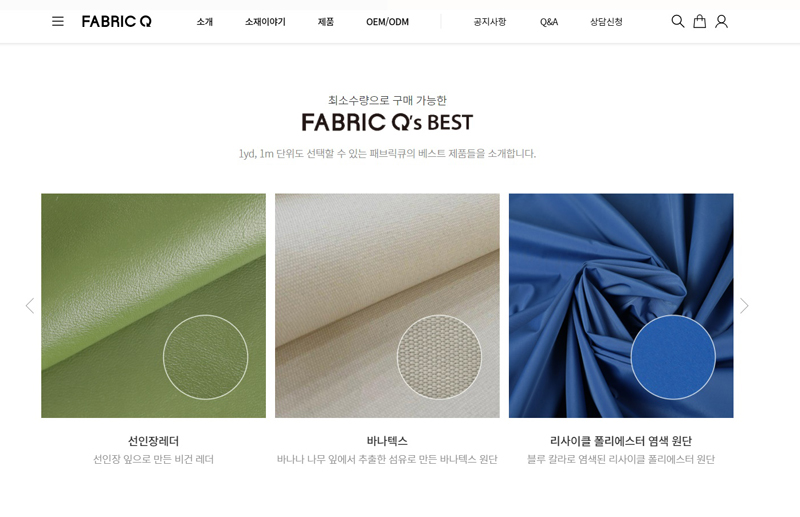Click the 바나텍스 product title
Image resolution: width=800 pixels, height=517 pixels.
click(x=387, y=441)
